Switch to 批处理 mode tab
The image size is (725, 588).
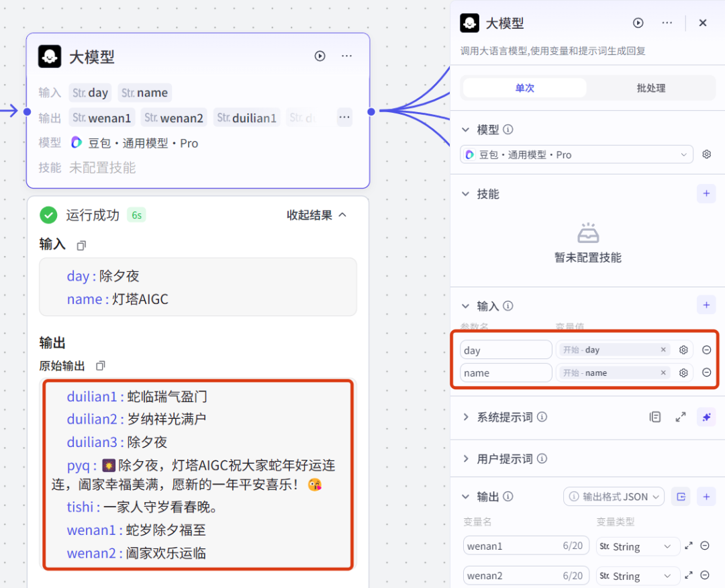pyautogui.click(x=650, y=88)
